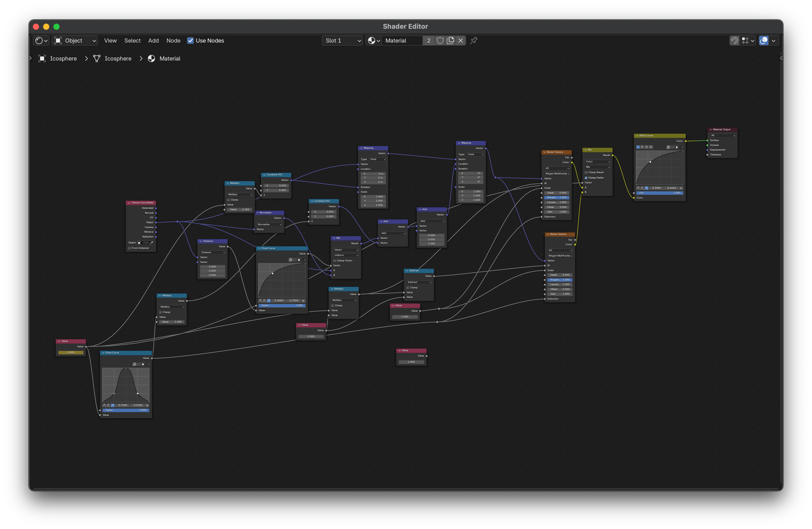Click the 5.000 value field on the Value node

click(311, 336)
